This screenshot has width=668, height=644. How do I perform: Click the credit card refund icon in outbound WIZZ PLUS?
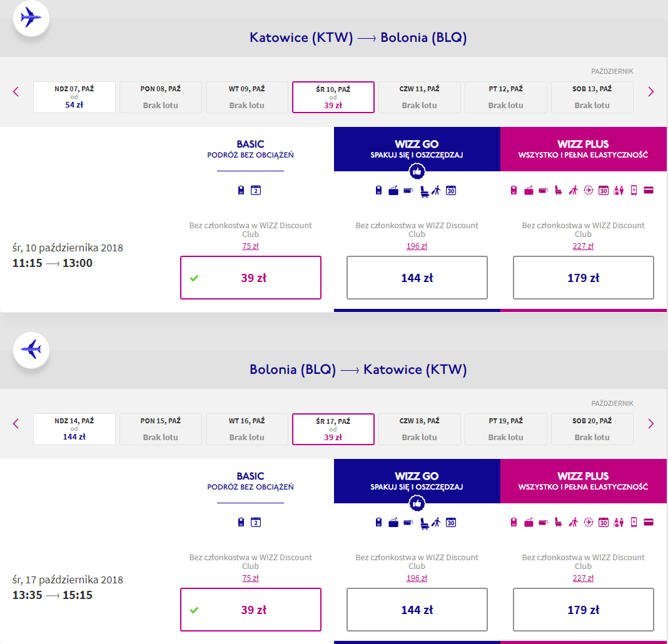(649, 191)
